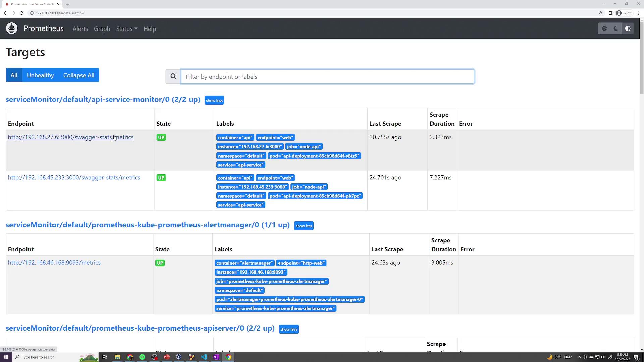644x362 pixels.
Task: Go to the Alerts page
Action: pos(80,29)
